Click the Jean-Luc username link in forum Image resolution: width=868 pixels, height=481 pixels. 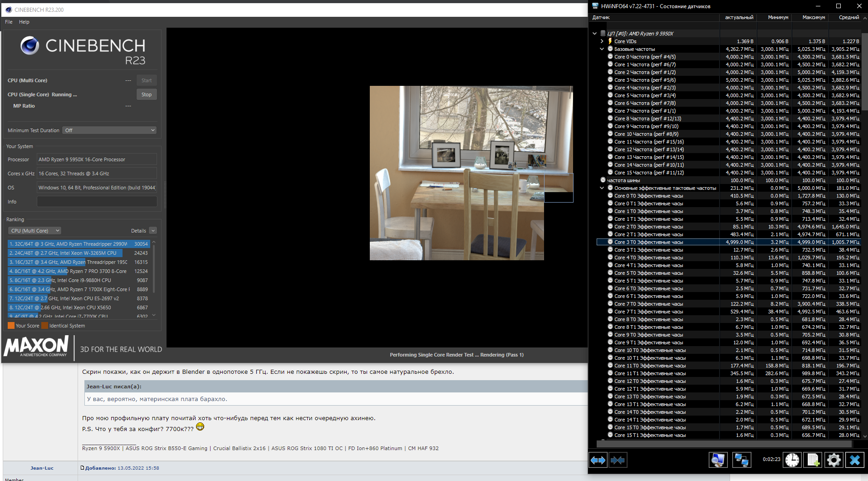42,468
